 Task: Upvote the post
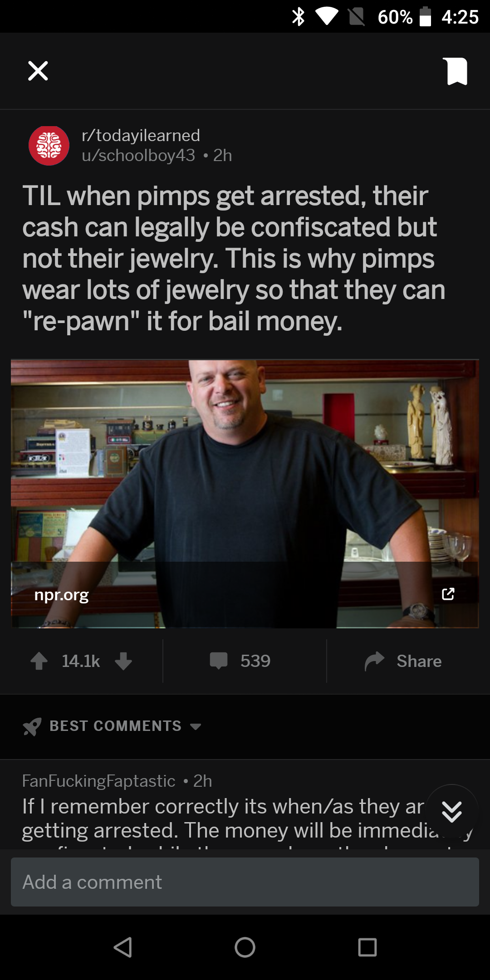pyautogui.click(x=39, y=661)
